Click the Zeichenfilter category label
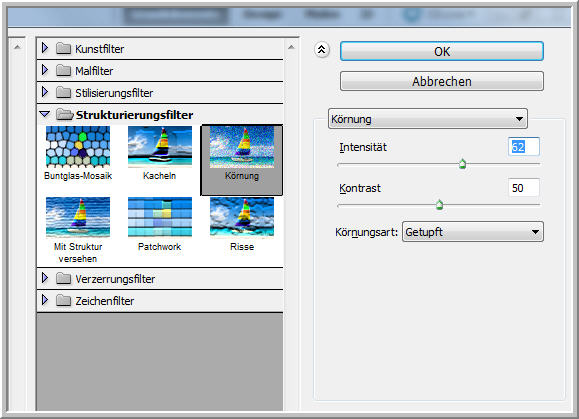This screenshot has height=419, width=579. coord(105,301)
